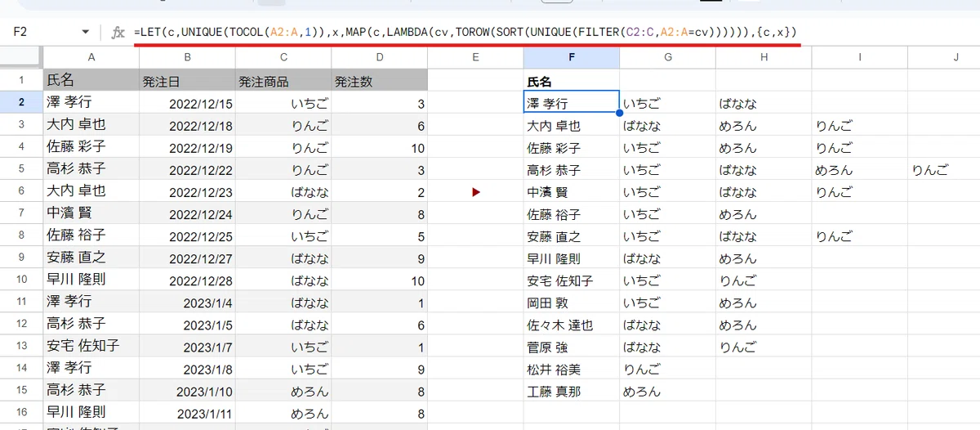The image size is (980, 430).
Task: Click 岡田 敦 in column F
Action: (x=571, y=302)
